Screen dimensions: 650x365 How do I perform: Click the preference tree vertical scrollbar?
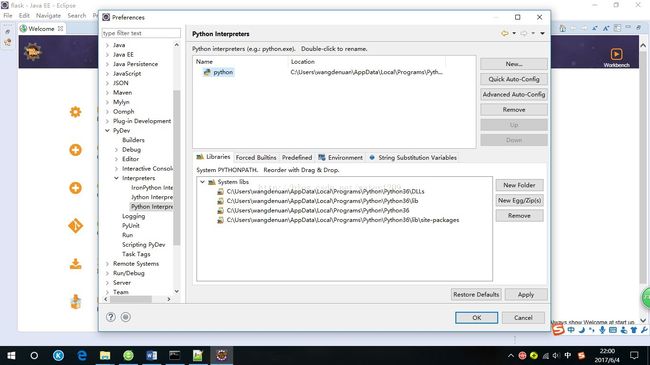click(x=177, y=168)
